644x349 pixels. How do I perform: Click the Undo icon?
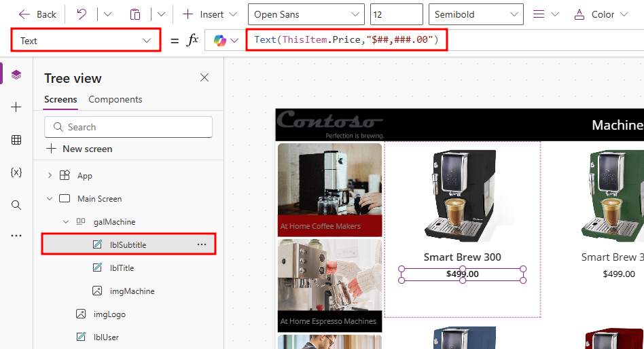[x=82, y=14]
